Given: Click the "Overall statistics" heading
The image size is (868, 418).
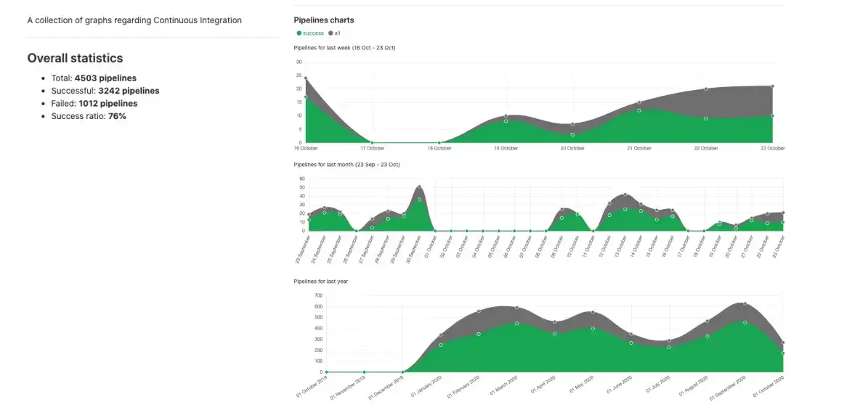Looking at the screenshot, I should click(x=76, y=58).
